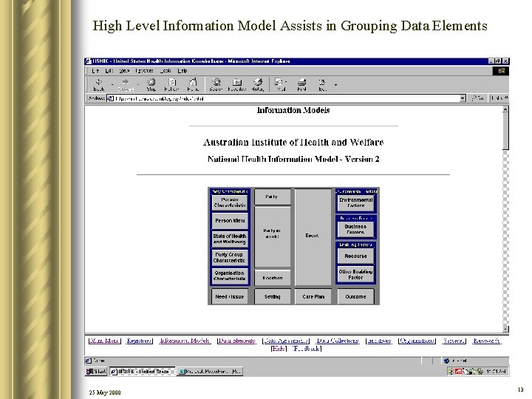Follow the Main Menu link
Screen dimensions: 532x399
pos(104,341)
